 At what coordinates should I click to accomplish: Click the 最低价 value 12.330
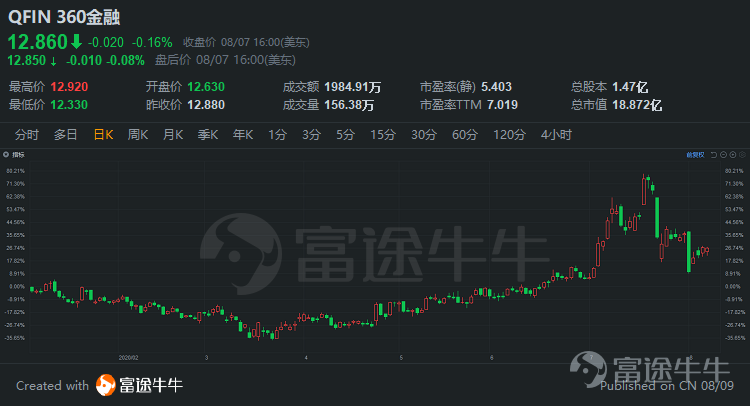[x=69, y=105]
